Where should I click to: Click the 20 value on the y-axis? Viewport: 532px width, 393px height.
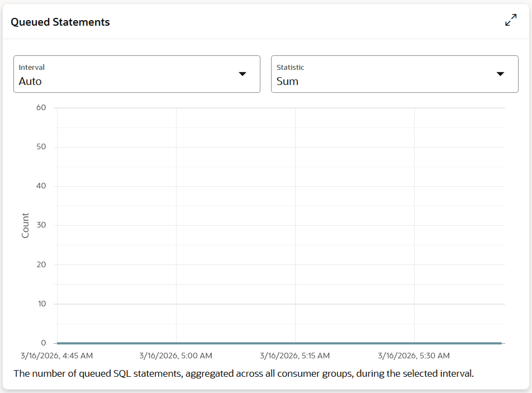point(41,265)
